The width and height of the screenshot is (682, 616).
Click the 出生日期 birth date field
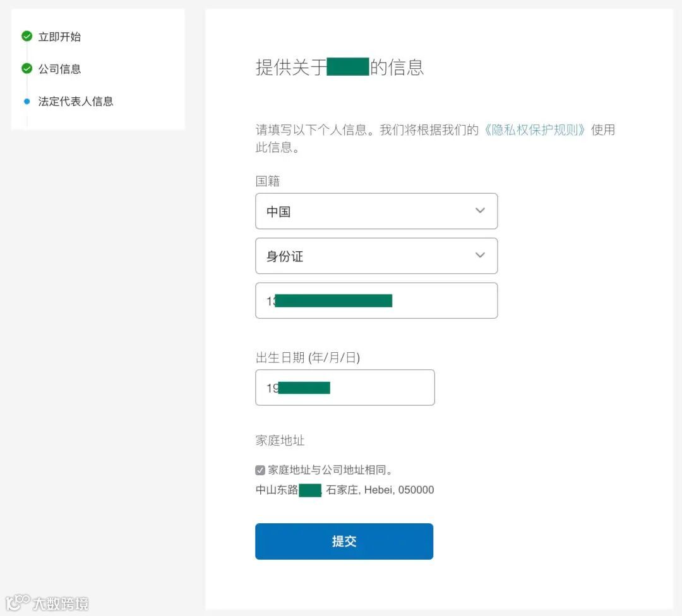pos(345,388)
